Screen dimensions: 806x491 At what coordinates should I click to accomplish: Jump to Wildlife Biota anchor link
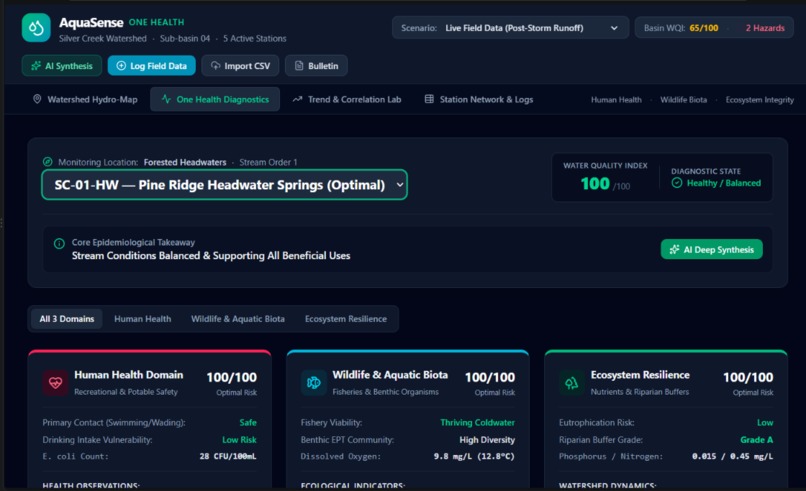683,100
